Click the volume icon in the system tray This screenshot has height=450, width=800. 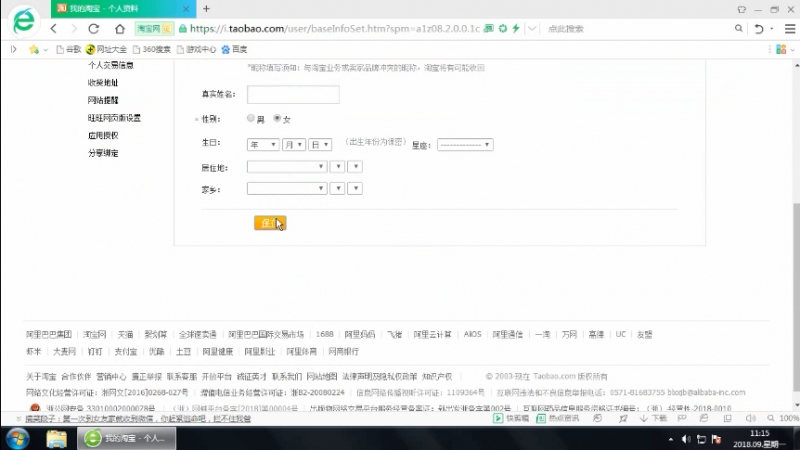(x=686, y=439)
